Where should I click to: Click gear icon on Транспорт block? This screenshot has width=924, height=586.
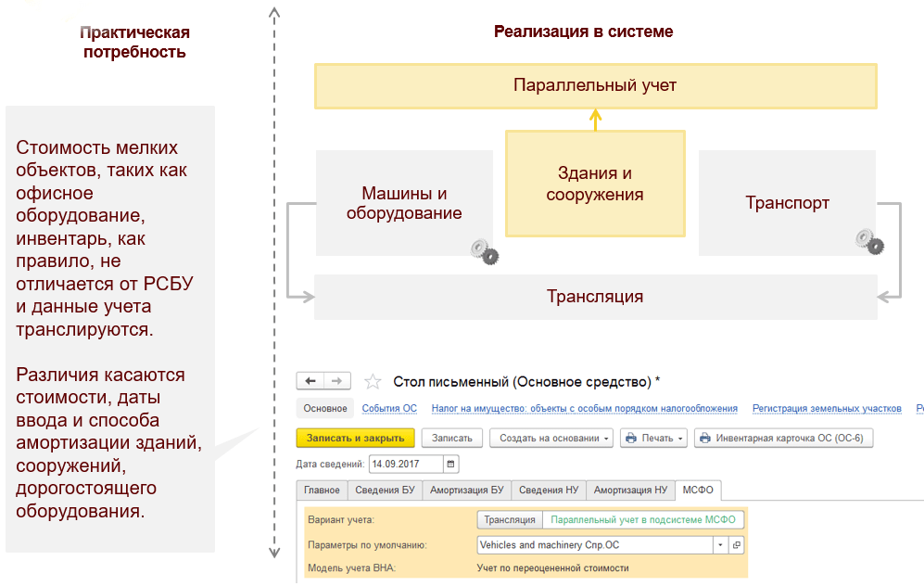point(868,241)
